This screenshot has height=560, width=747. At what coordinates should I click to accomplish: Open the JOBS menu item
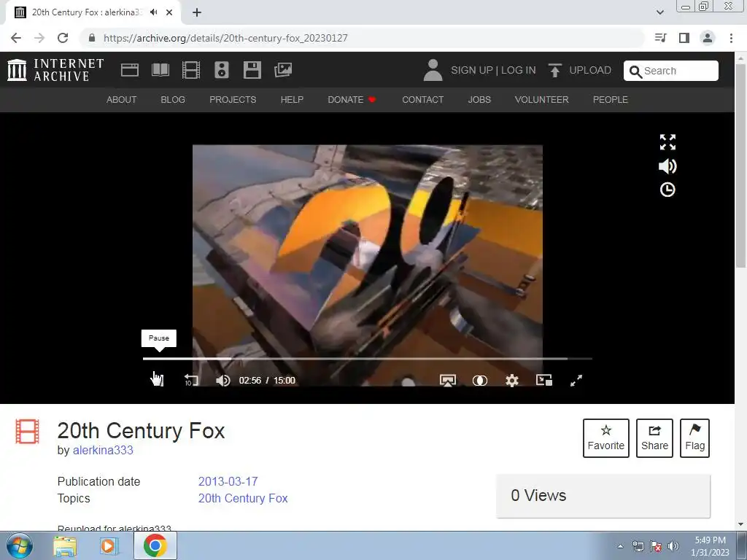point(479,99)
